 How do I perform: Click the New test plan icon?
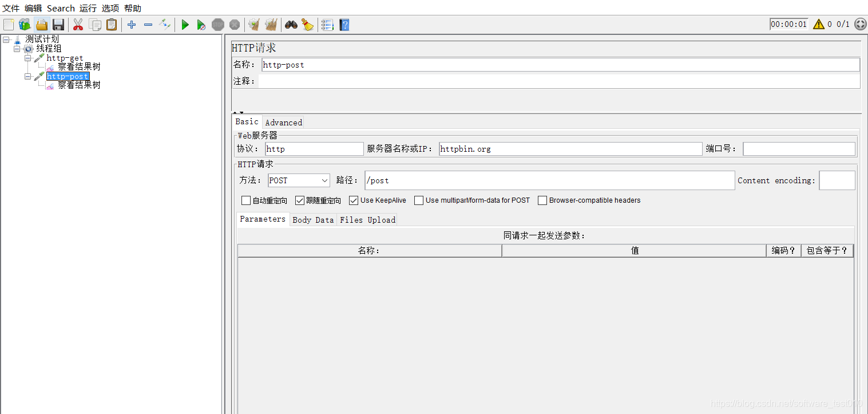click(x=9, y=24)
